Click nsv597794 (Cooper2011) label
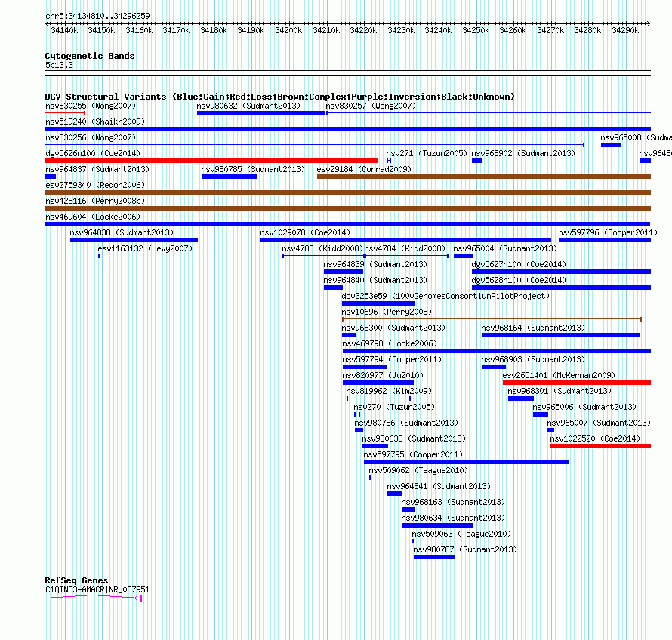This screenshot has height=640, width=672. point(392,359)
